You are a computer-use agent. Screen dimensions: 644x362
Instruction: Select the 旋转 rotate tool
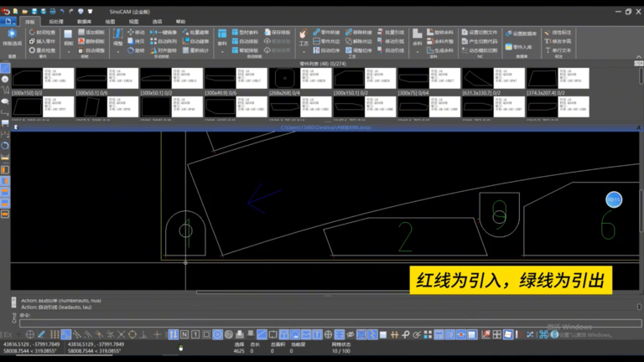click(136, 50)
